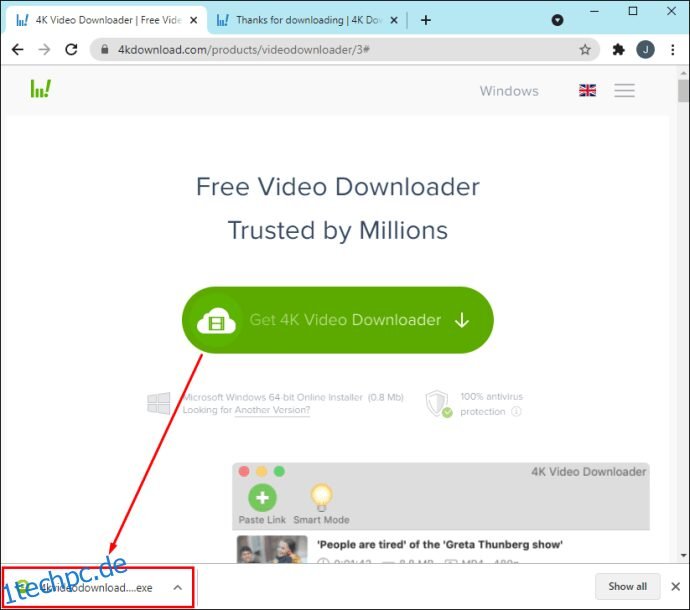View site info via the lock icon
The image size is (690, 610).
pyautogui.click(x=105, y=49)
